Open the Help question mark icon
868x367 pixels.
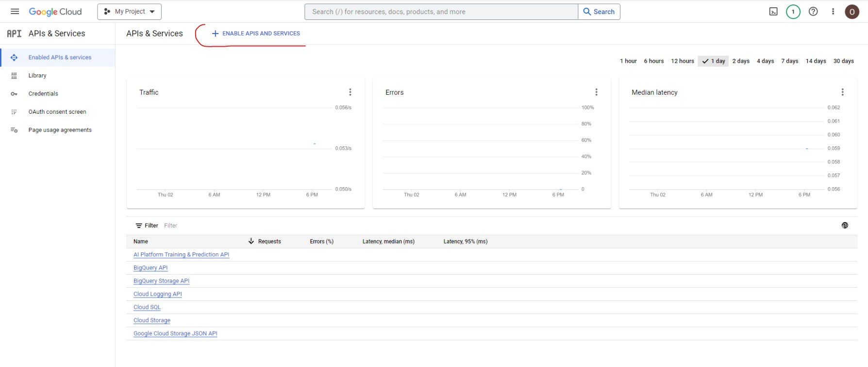pyautogui.click(x=813, y=12)
